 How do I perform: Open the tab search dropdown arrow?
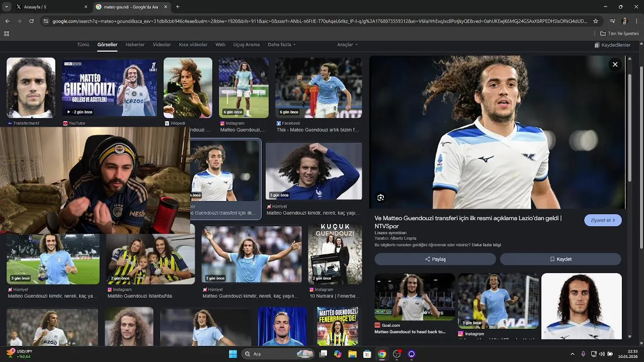(7, 7)
